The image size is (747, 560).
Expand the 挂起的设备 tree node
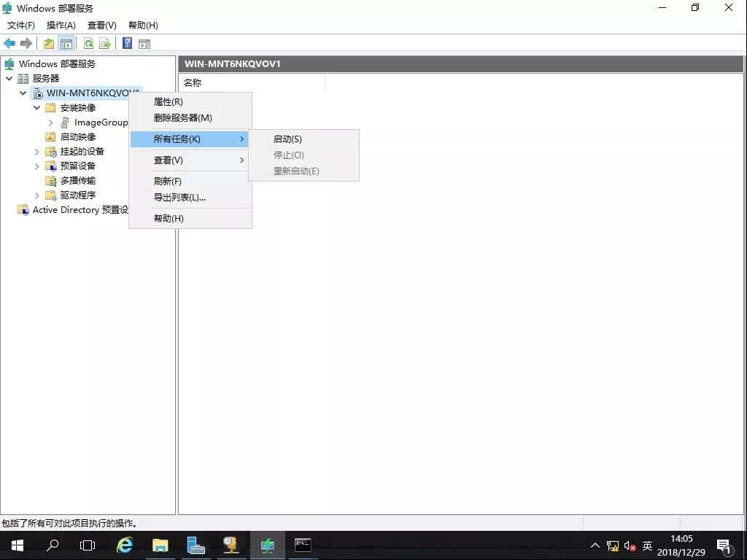[37, 152]
